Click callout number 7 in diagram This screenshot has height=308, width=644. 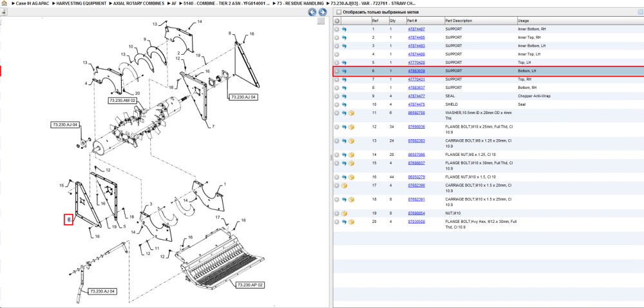coord(213,126)
